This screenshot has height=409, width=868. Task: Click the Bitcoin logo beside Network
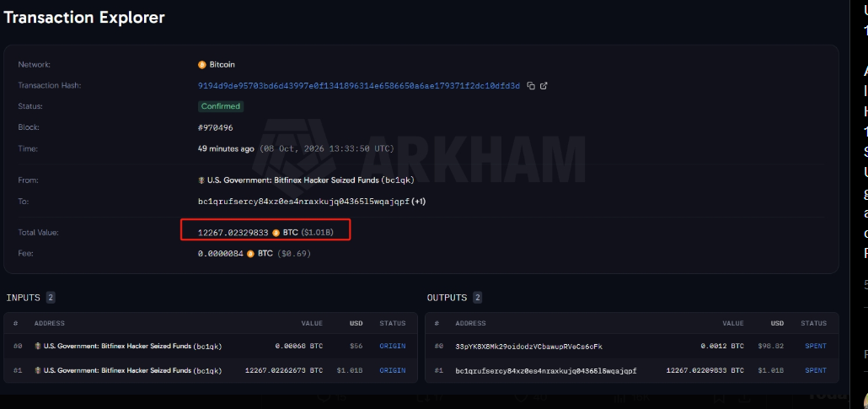tap(202, 65)
